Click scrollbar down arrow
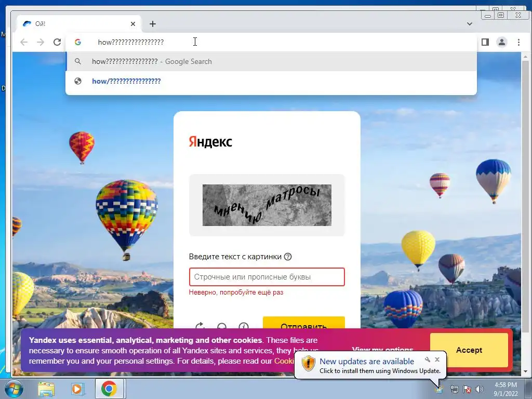Screen dimensions: 532x399 tap(526, 371)
